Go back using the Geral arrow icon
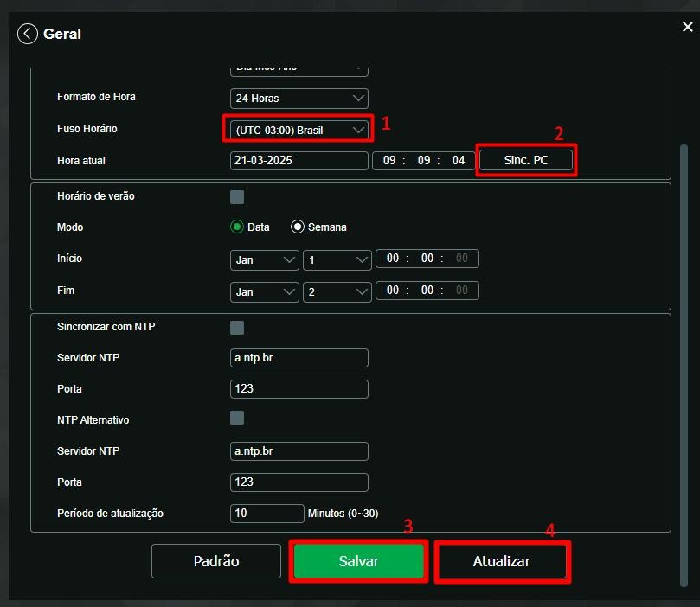The width and height of the screenshot is (700, 607). (27, 34)
